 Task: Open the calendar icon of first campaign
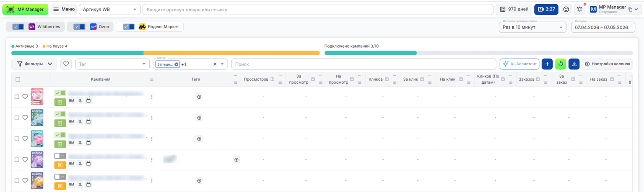(x=88, y=100)
